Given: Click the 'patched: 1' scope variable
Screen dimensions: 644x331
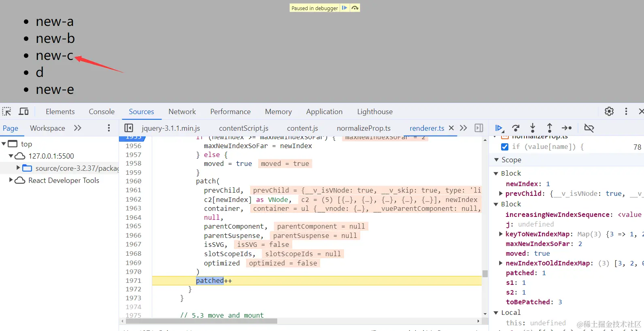Looking at the screenshot, I should coord(526,273).
